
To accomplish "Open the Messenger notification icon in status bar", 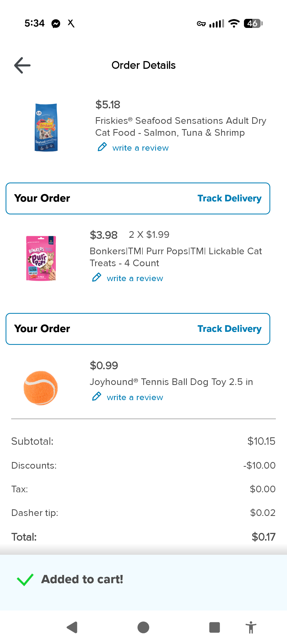I will point(56,24).
